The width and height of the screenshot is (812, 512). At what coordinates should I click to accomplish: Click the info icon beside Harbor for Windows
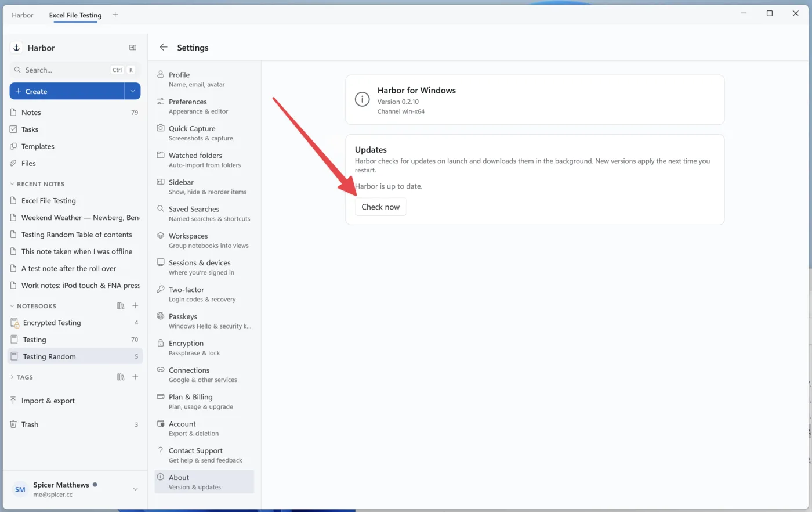click(362, 99)
